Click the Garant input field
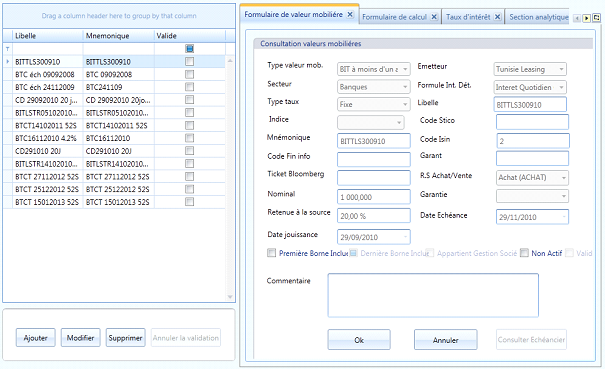This screenshot has width=606, height=370. point(533,159)
